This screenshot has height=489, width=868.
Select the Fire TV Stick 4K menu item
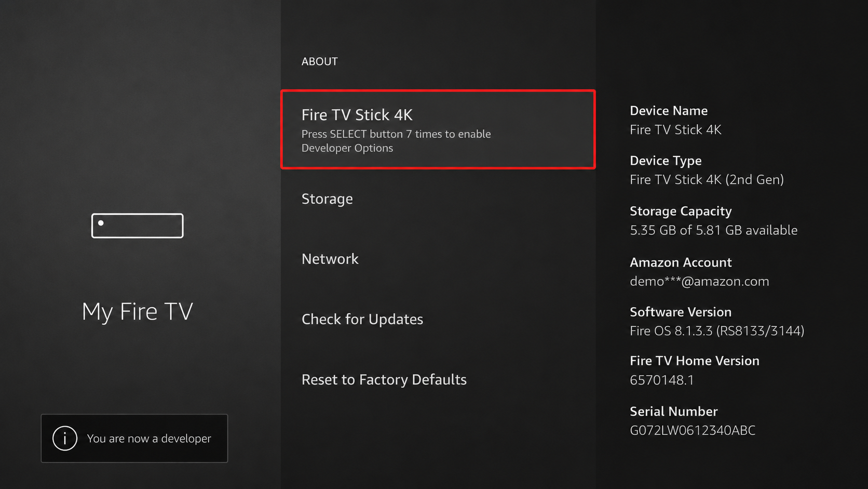(x=438, y=129)
